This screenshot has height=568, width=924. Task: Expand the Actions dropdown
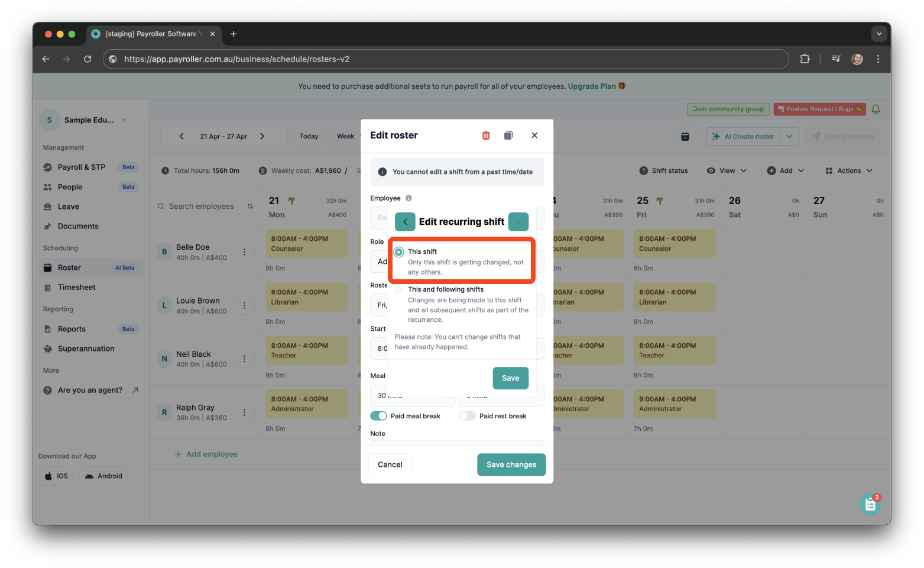849,170
